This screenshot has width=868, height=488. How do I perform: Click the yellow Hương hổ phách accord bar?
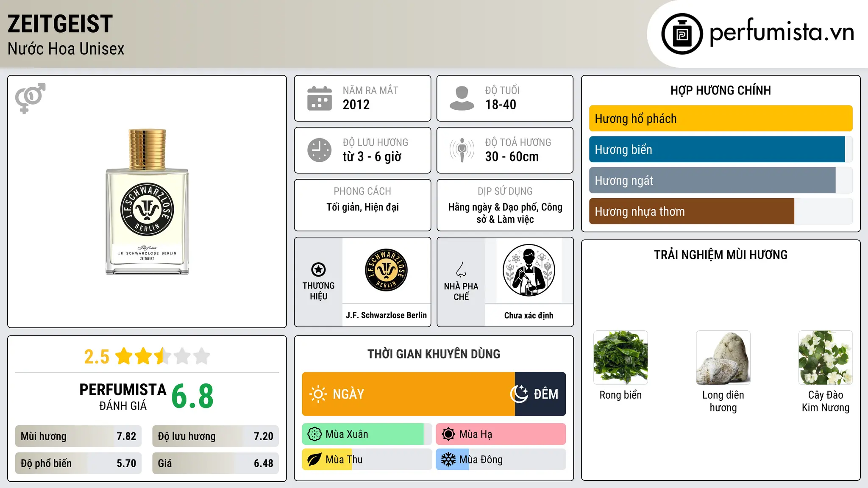(721, 119)
